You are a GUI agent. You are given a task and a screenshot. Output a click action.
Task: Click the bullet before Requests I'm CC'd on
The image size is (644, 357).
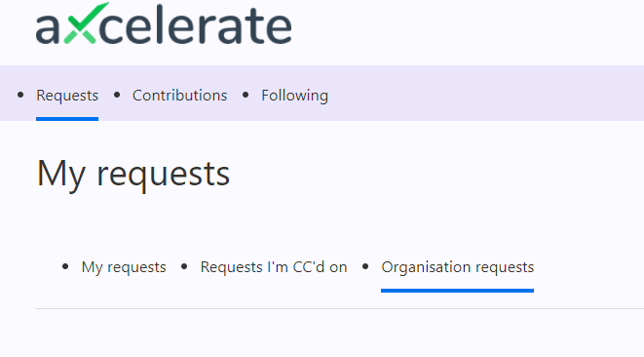coord(184,267)
